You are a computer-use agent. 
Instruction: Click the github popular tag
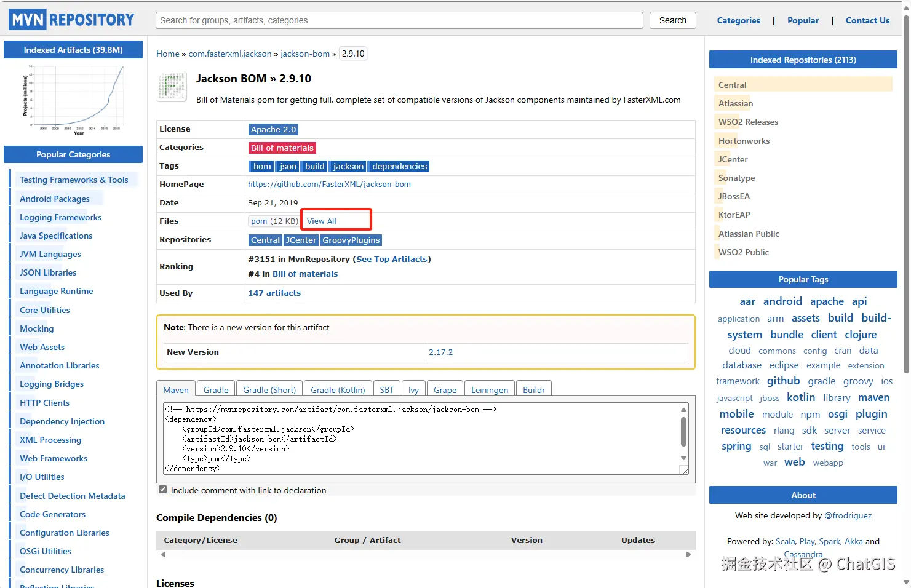783,381
